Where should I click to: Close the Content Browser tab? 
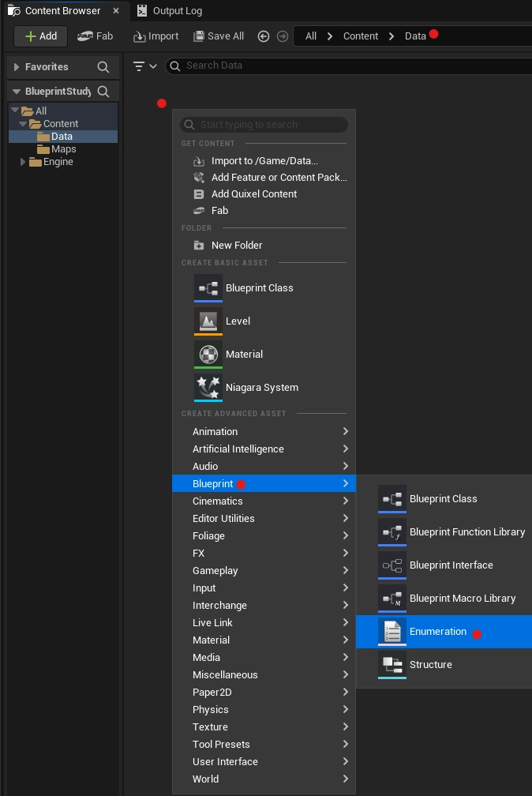[116, 11]
